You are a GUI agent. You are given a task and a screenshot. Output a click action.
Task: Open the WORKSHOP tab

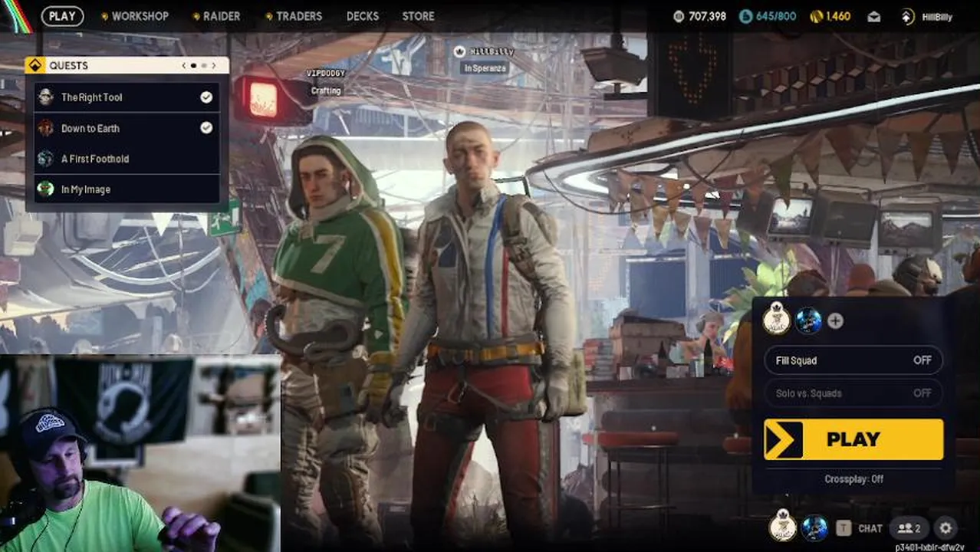[x=136, y=16]
